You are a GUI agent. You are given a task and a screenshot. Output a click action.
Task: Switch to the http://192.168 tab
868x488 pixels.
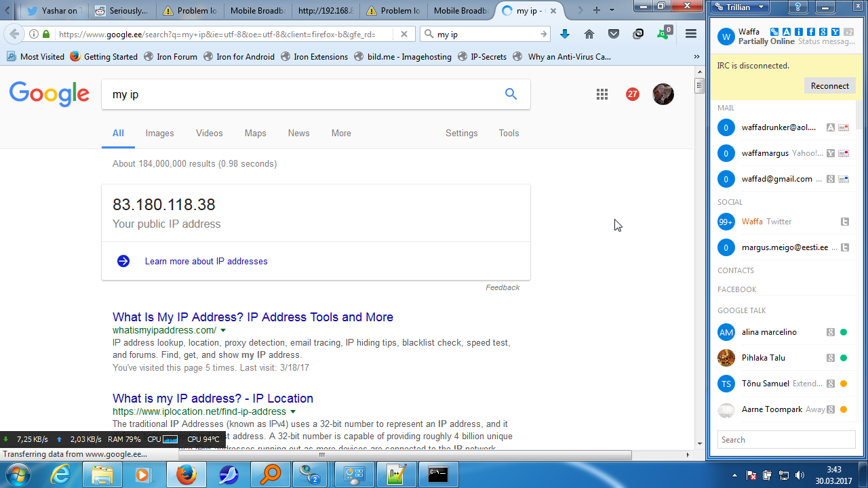click(x=325, y=10)
